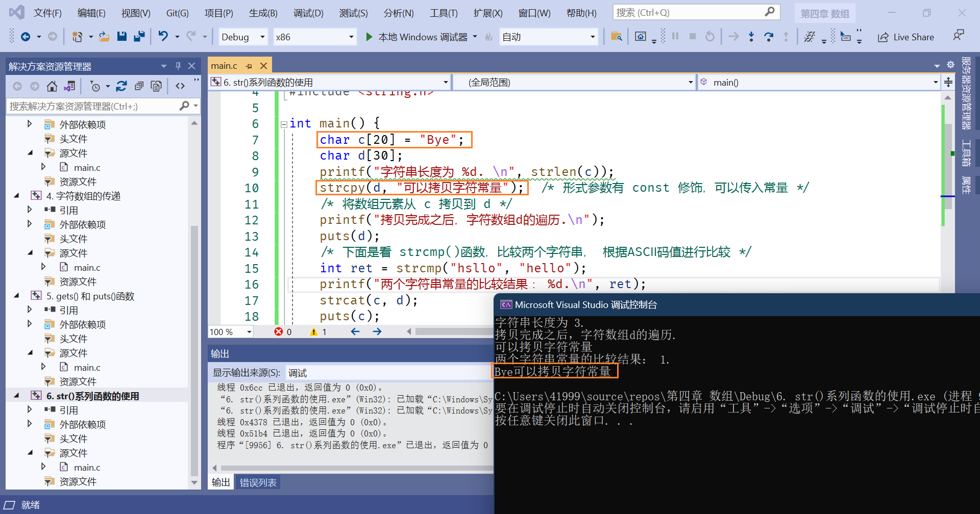Click the Undo icon in toolbar

point(163,37)
